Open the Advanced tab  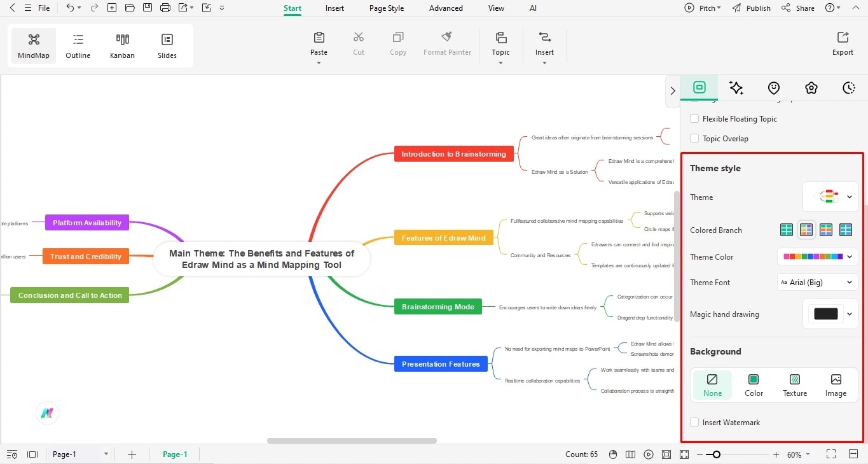(446, 8)
